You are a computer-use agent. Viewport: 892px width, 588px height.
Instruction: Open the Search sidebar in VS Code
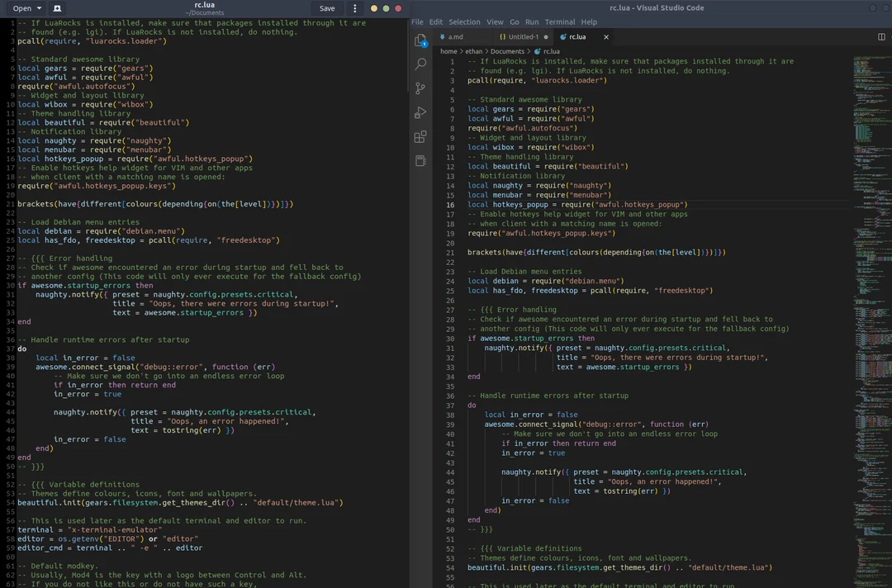(x=420, y=64)
